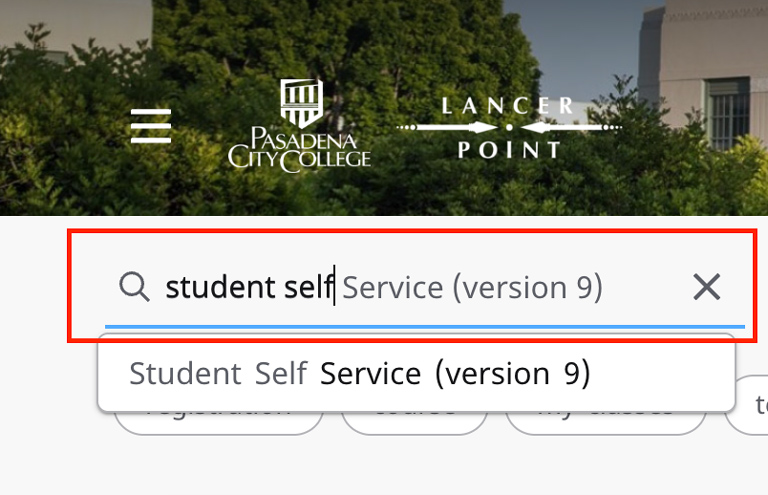Open the hamburger navigation menu
The image size is (768, 495).
151,126
